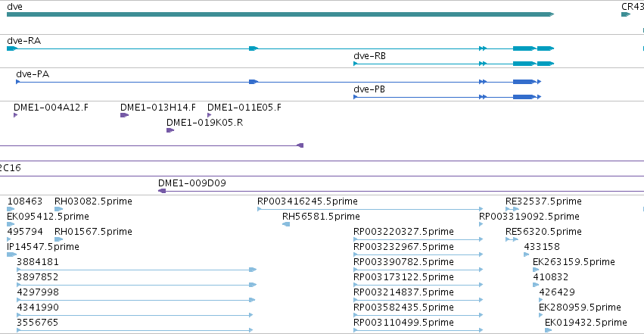Image resolution: width=644 pixels, height=334 pixels.
Task: Open RP003416245.5prime EST label
Action: [x=308, y=201]
